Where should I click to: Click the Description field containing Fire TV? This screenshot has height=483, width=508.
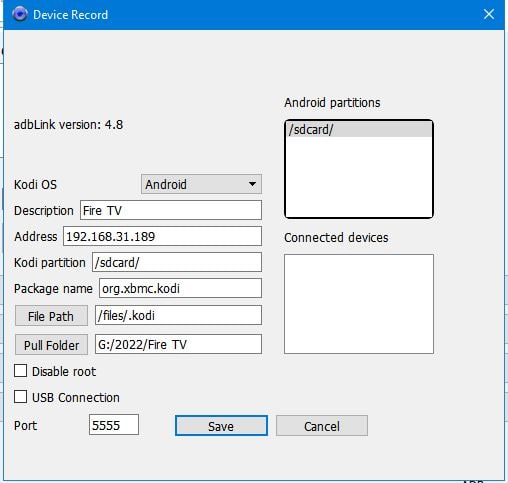click(x=171, y=210)
